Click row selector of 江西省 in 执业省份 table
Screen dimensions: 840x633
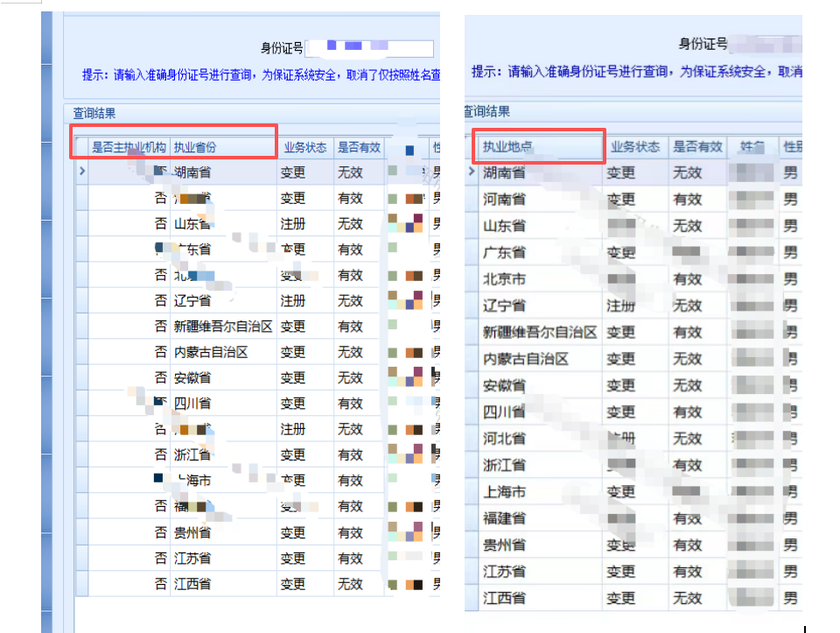82,584
